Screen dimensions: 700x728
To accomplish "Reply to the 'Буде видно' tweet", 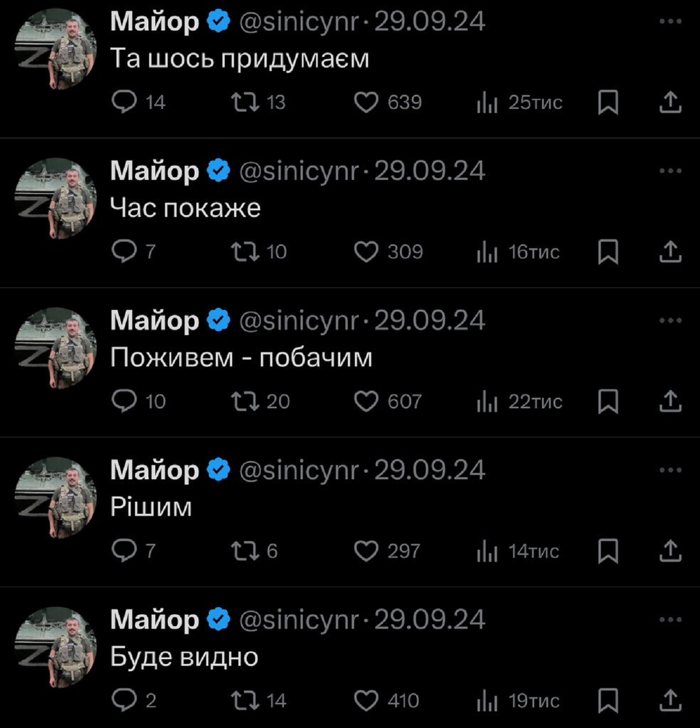I will 124,700.
